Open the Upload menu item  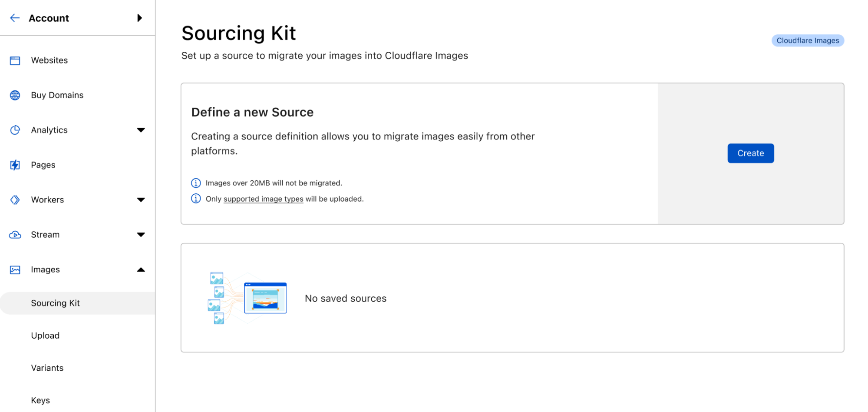coord(45,336)
